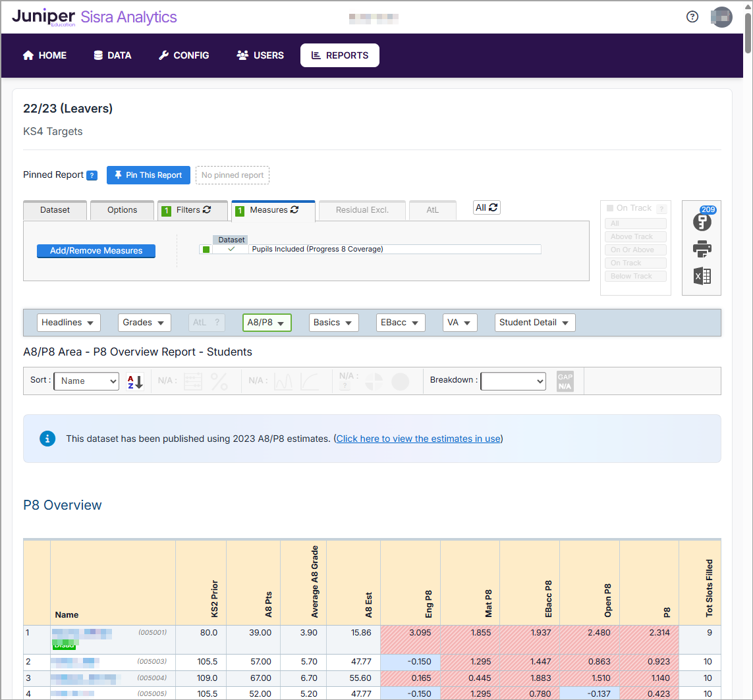Screen dimensions: 753x700
Task: Toggle the A-Z sort direction icon
Action: coord(135,381)
